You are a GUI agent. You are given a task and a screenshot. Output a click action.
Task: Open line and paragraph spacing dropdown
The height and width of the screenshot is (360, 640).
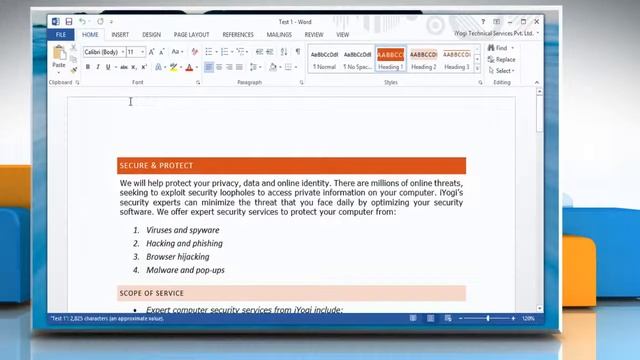(256, 67)
